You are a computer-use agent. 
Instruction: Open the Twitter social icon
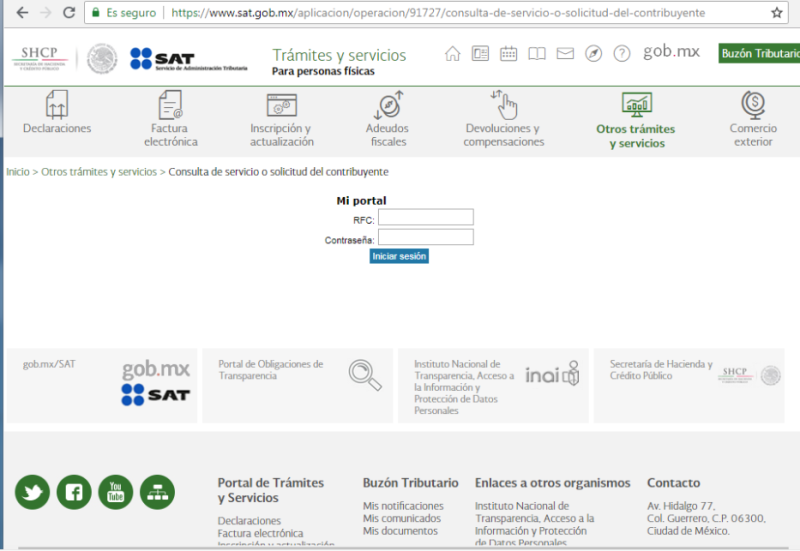32,492
